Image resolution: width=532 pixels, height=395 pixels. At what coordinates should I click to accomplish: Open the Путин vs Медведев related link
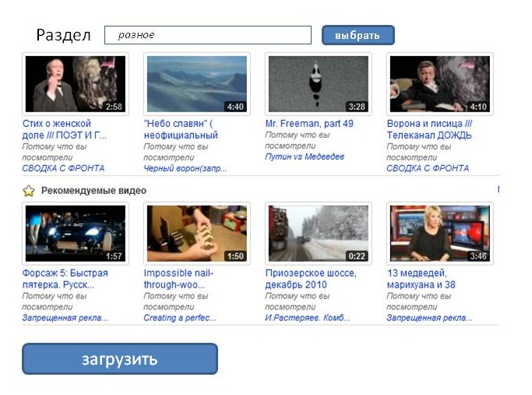pyautogui.click(x=304, y=157)
